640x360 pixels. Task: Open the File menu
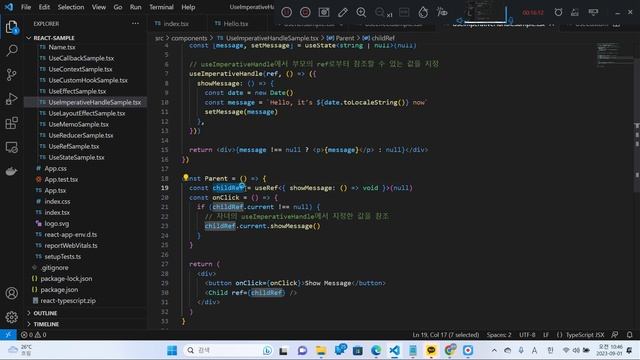[26, 7]
